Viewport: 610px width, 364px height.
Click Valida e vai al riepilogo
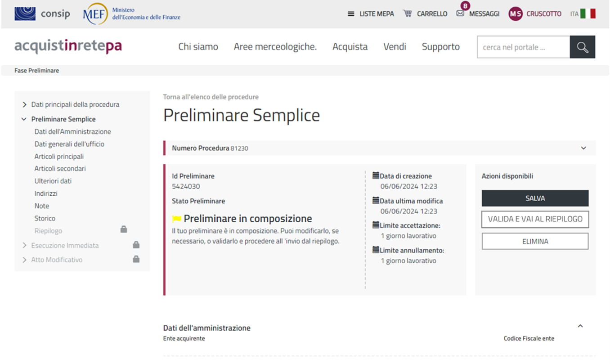pos(535,219)
